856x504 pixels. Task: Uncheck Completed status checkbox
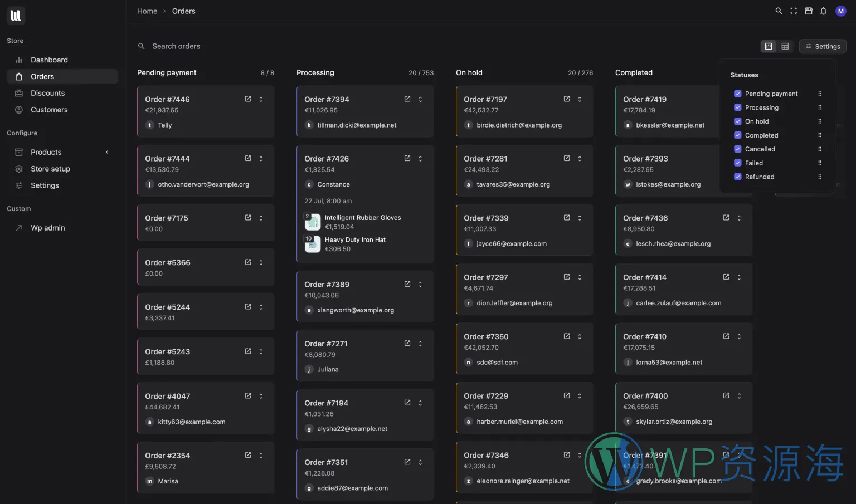tap(738, 135)
